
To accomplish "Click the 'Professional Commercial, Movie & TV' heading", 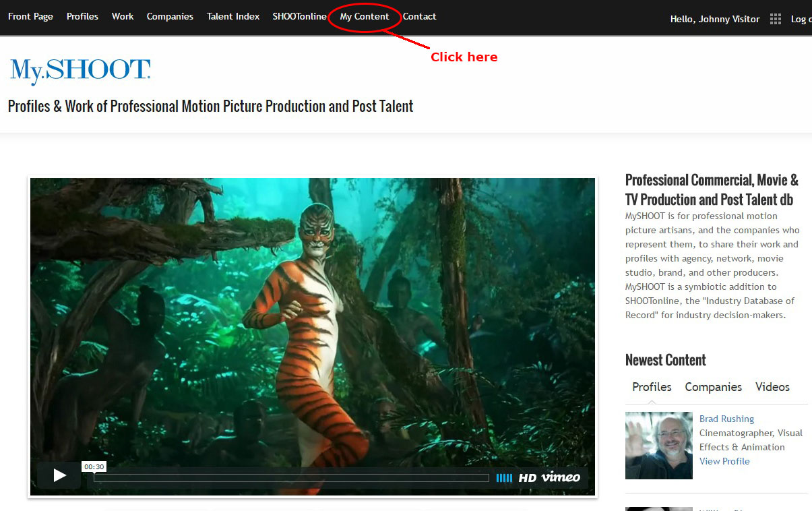I will 712,189.
